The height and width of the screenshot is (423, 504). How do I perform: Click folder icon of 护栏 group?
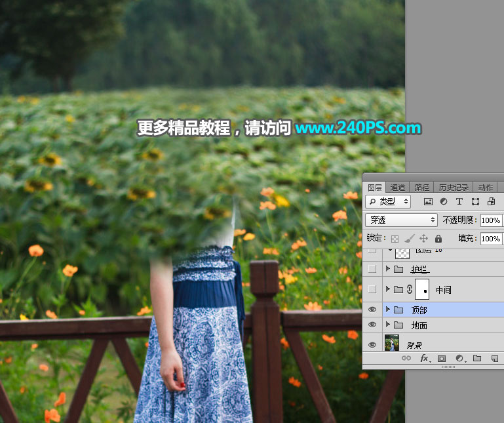(x=398, y=269)
